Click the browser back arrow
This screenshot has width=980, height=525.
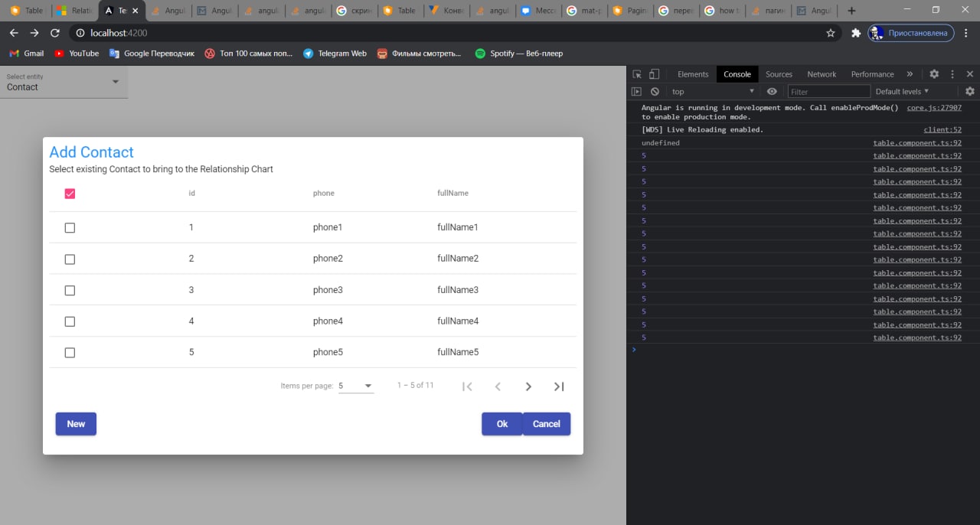click(14, 33)
